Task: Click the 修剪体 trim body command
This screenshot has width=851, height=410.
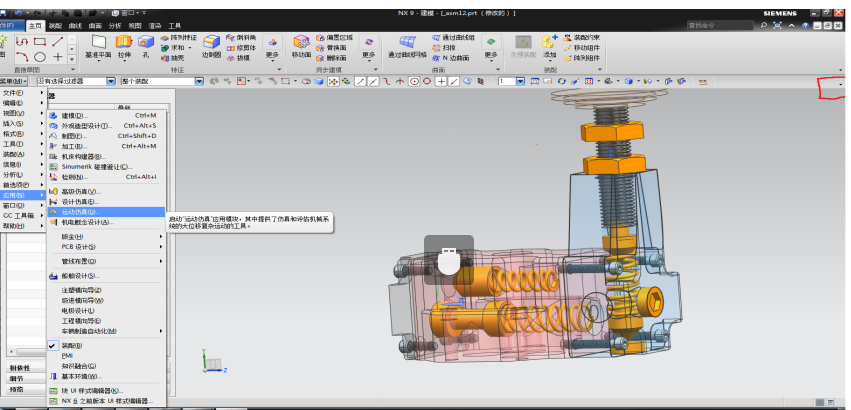Action: pyautogui.click(x=241, y=48)
